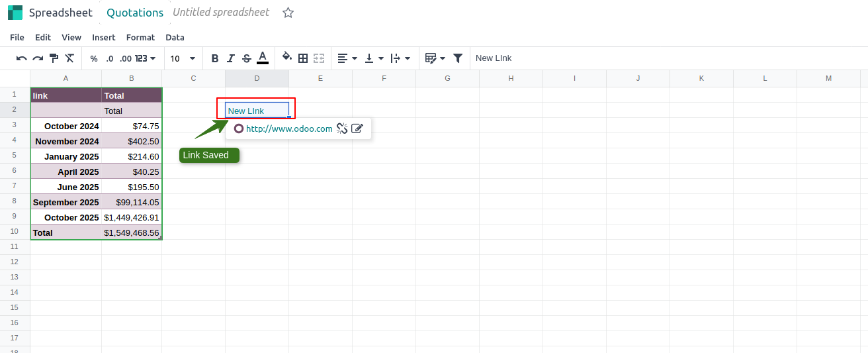868x353 pixels.
Task: Click the redo arrow icon
Action: pyautogui.click(x=38, y=58)
